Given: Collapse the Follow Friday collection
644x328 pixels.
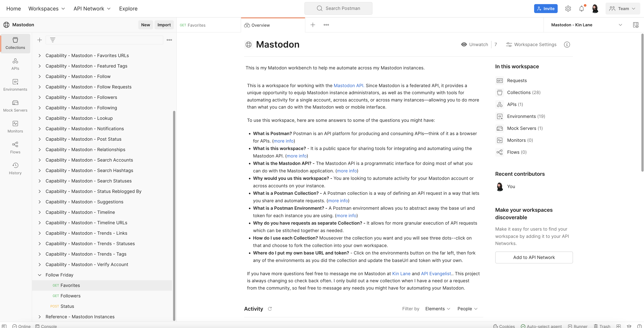Looking at the screenshot, I should [x=39, y=275].
